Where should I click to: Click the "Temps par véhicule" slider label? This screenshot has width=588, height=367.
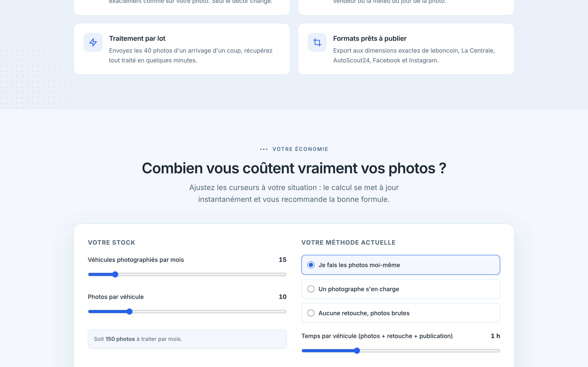[377, 336]
